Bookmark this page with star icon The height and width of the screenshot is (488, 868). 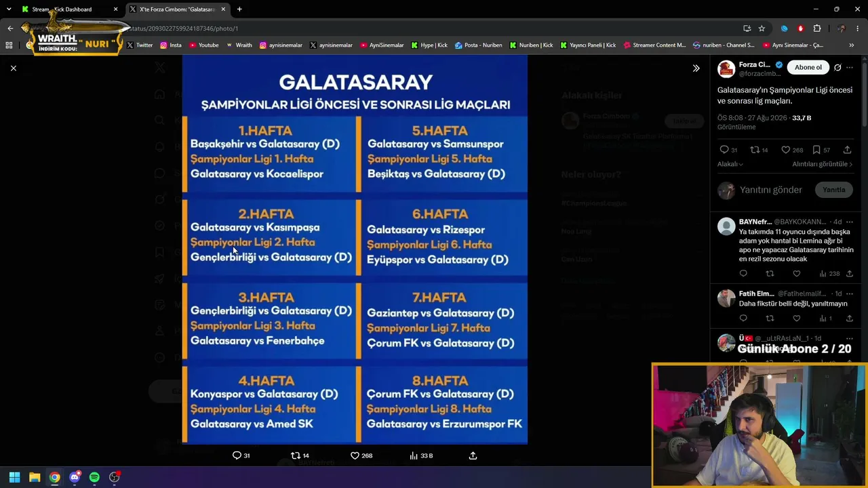(762, 28)
